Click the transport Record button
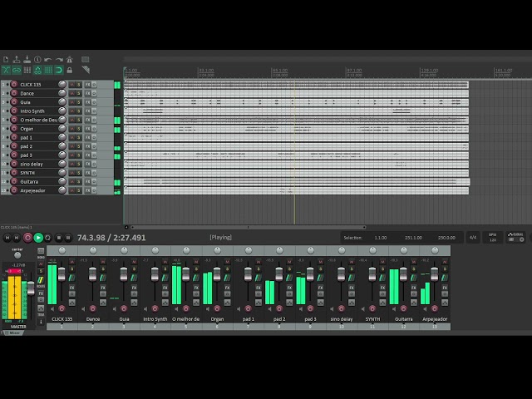532x399 pixels. [x=27, y=238]
